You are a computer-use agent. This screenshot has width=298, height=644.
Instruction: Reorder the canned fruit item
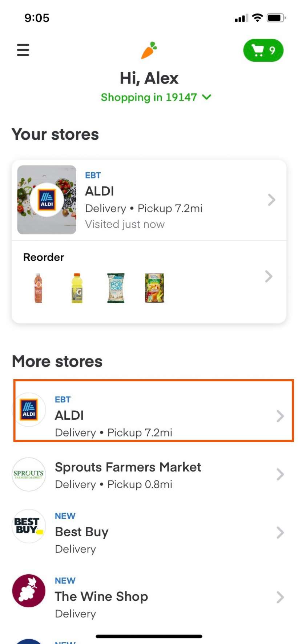(154, 288)
